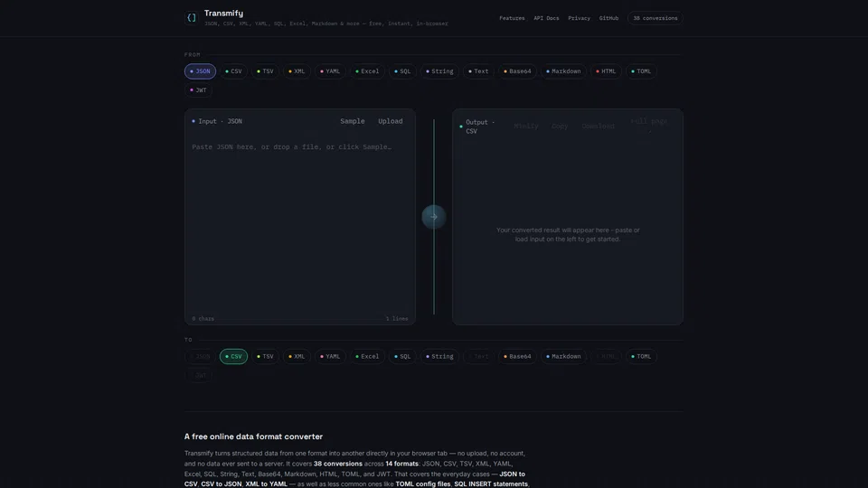Open output in Full page view
Screen dimensions: 868x488
pos(649,127)
